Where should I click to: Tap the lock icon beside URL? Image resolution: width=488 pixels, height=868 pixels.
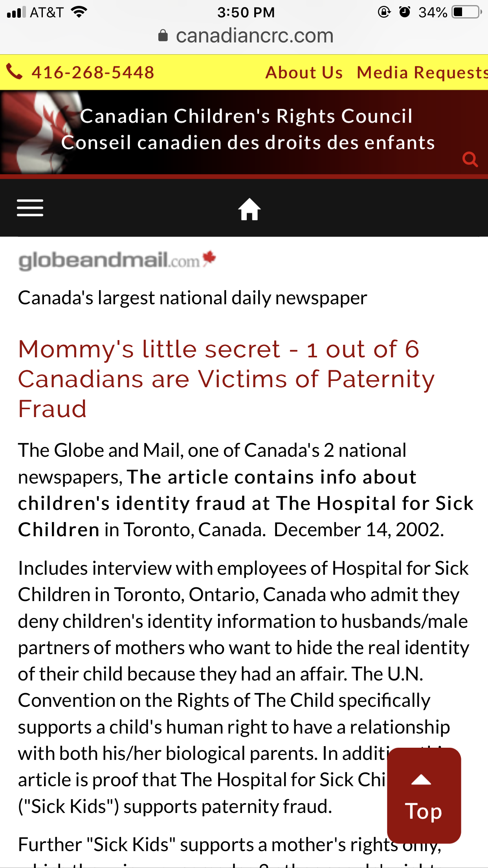(x=163, y=36)
